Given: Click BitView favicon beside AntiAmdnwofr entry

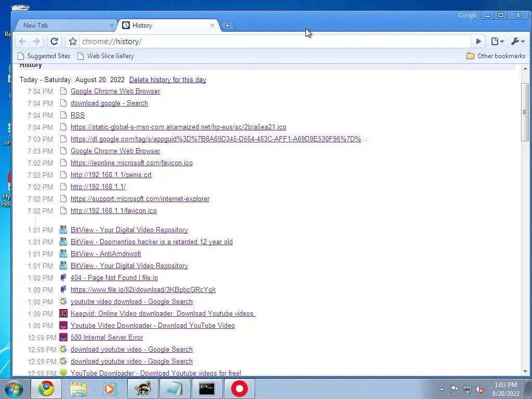Looking at the screenshot, I should (x=63, y=254).
